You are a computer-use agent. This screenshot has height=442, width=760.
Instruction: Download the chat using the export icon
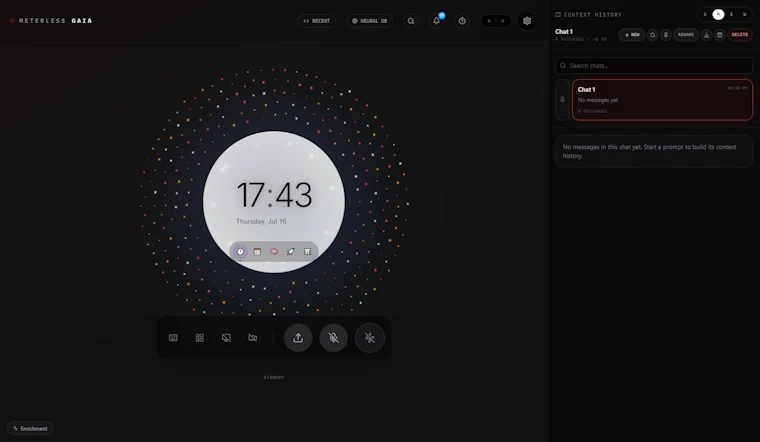point(706,35)
